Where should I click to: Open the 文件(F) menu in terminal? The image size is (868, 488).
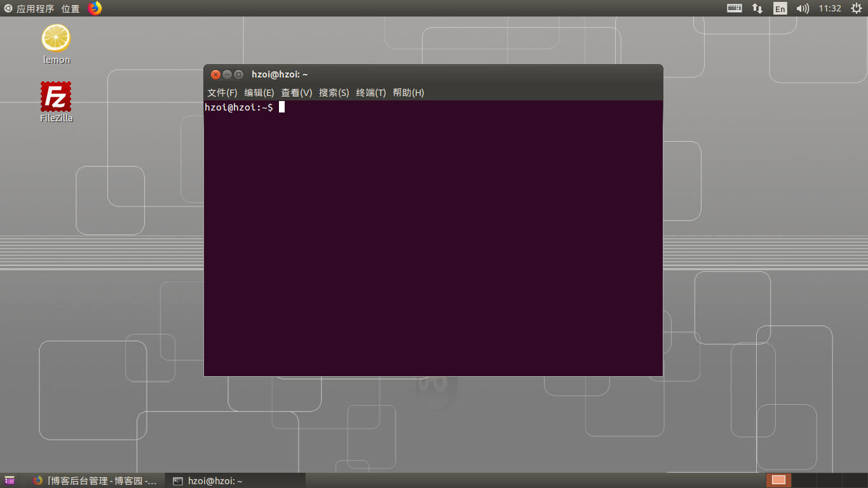[222, 93]
